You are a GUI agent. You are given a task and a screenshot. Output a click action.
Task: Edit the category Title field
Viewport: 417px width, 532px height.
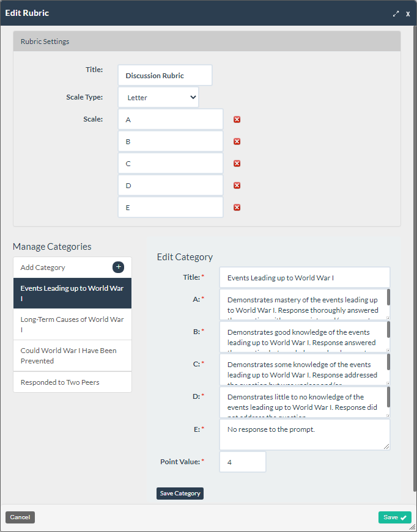click(x=304, y=277)
